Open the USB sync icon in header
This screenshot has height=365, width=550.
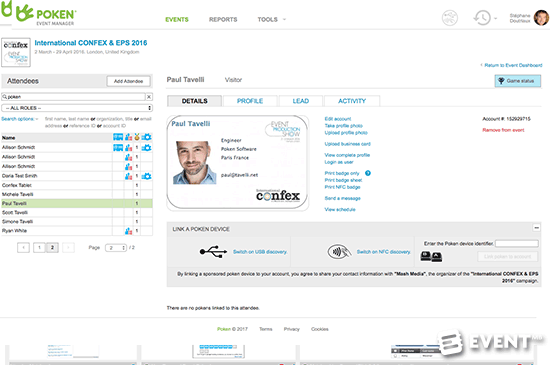(x=449, y=18)
